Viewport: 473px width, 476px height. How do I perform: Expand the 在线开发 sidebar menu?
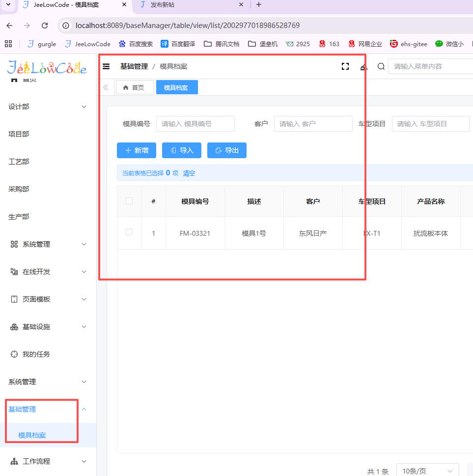coord(48,272)
